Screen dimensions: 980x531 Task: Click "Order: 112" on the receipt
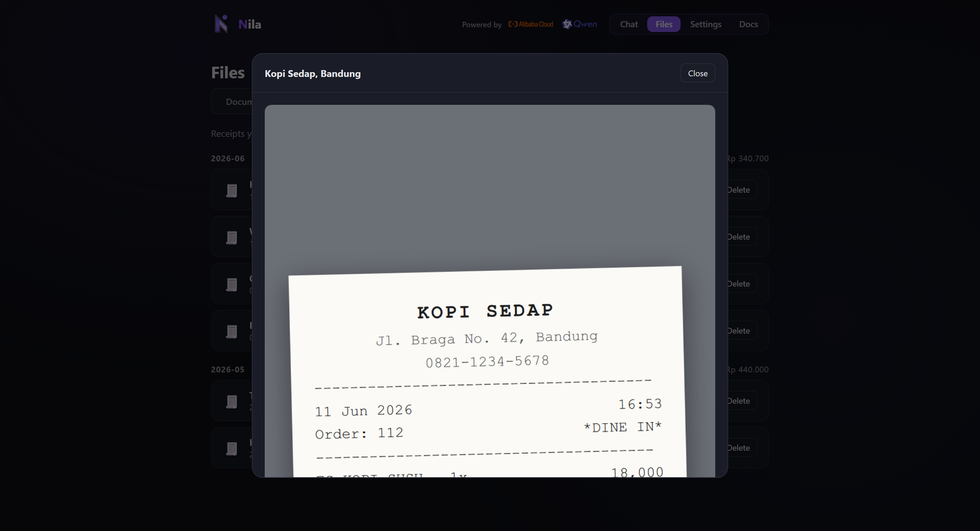click(x=359, y=434)
